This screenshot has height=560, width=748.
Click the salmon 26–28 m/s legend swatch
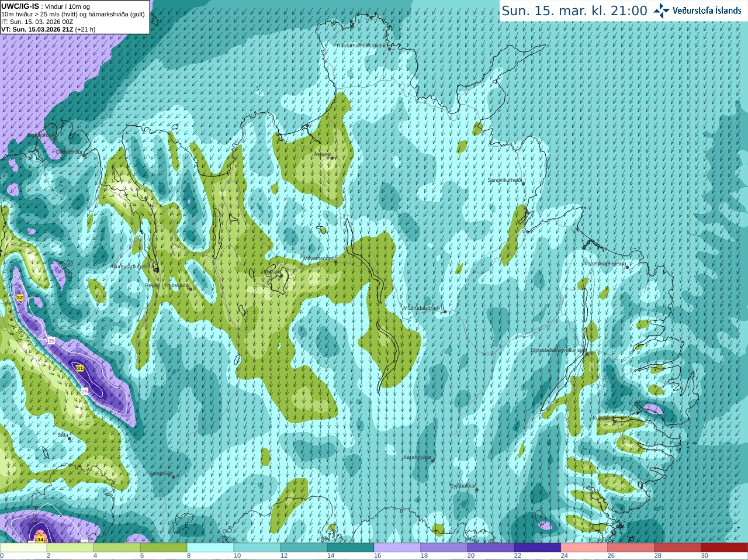(631, 548)
